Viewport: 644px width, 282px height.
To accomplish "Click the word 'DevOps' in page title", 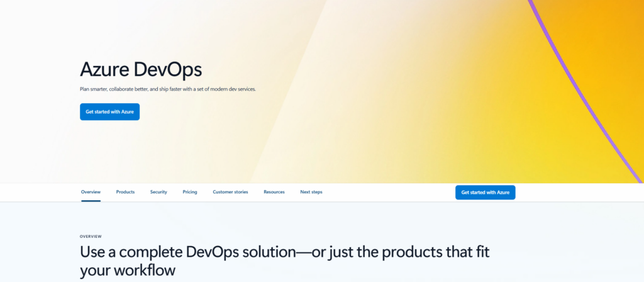I will coord(168,69).
